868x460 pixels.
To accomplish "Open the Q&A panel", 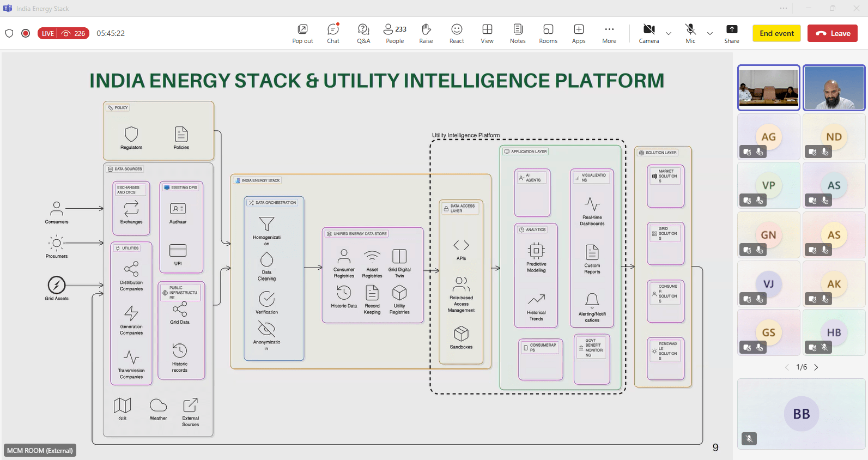I will point(363,33).
